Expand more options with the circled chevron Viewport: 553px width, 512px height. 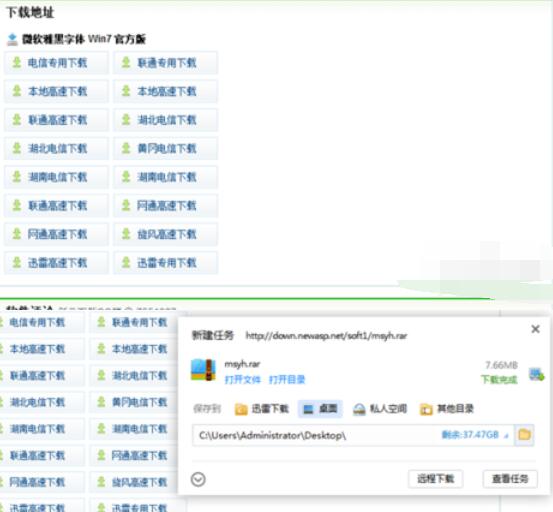198,480
